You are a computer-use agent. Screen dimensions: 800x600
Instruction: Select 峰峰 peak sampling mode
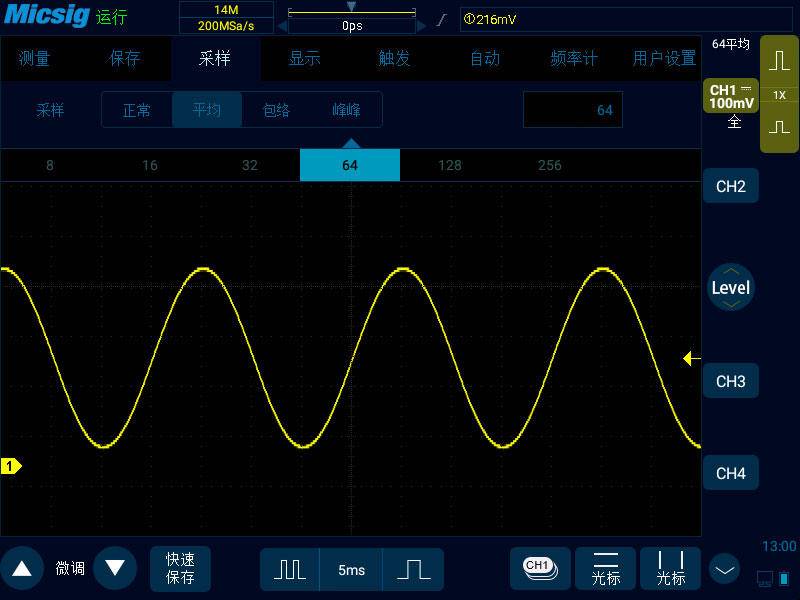(x=346, y=110)
